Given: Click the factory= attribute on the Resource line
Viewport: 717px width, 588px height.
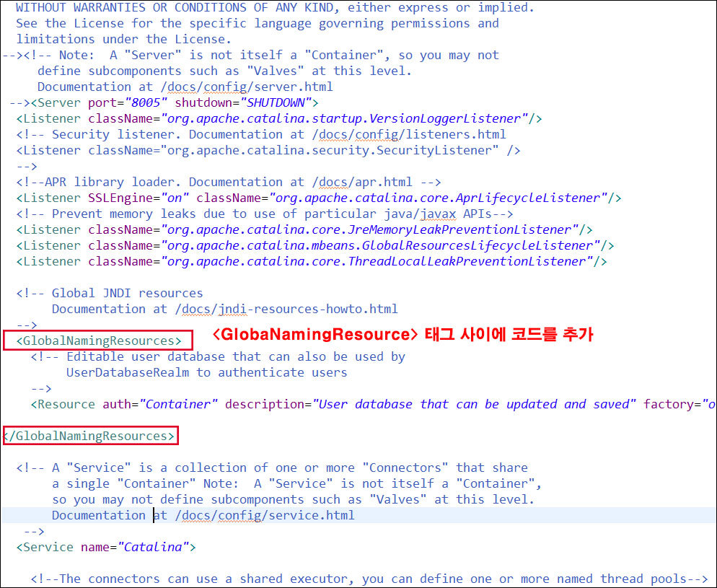Looking at the screenshot, I should point(679,404).
